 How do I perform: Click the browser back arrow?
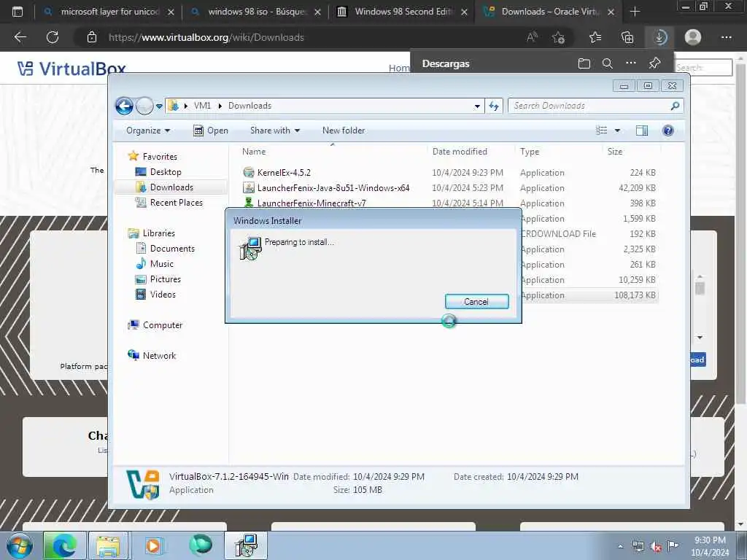(x=20, y=37)
